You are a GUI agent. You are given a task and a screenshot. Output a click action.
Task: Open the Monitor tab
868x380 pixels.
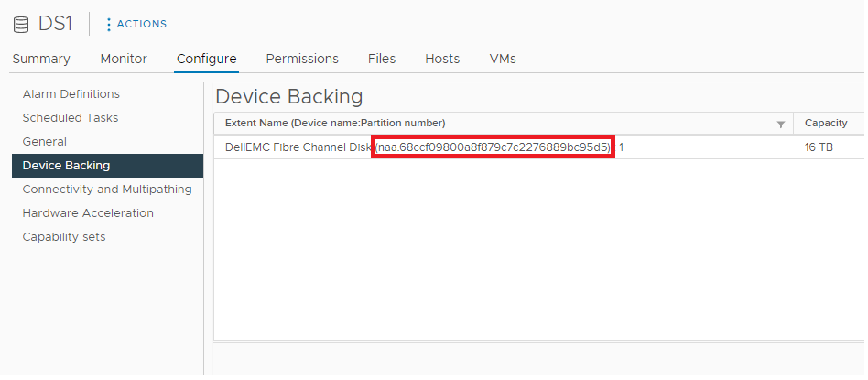[124, 59]
